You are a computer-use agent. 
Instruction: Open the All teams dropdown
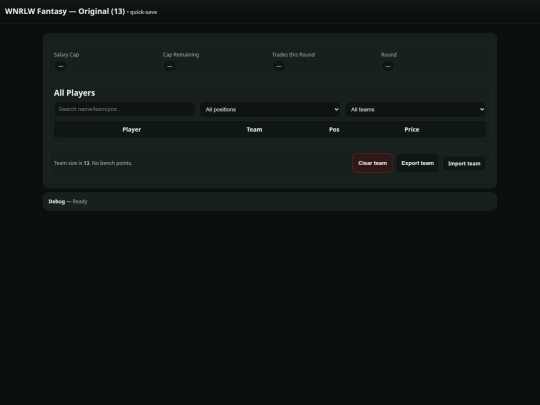(x=415, y=110)
